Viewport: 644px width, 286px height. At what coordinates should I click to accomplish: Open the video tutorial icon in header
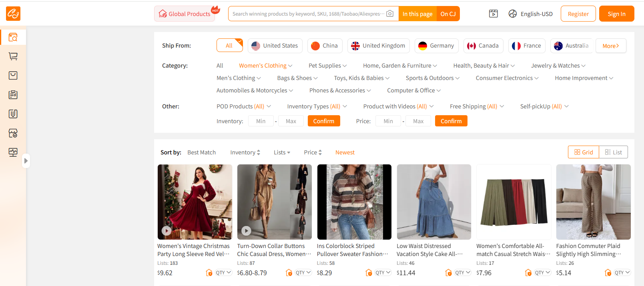coord(493,14)
